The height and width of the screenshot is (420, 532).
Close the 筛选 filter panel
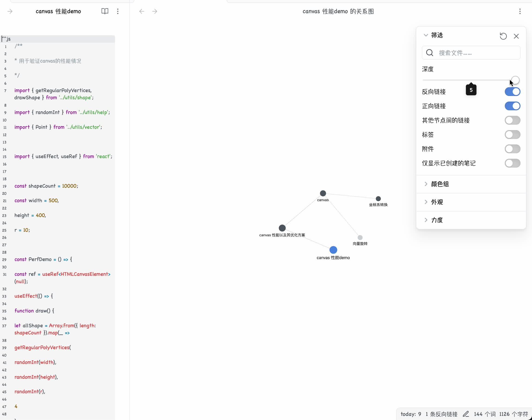(517, 36)
